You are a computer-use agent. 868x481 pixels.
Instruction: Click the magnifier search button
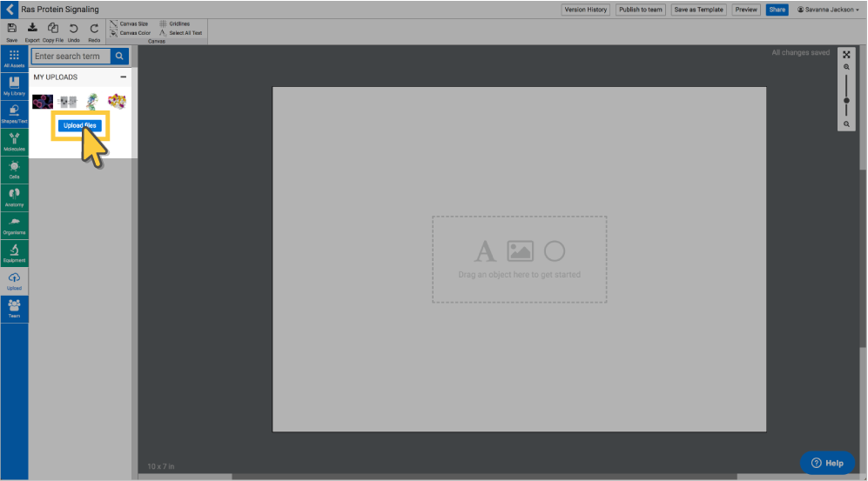119,56
